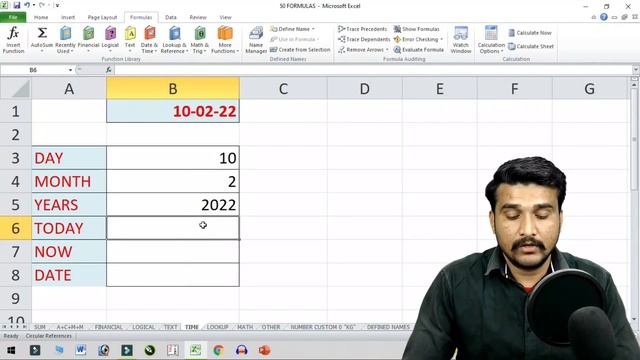Click Trace Precedents
The image size is (640, 360).
click(362, 29)
